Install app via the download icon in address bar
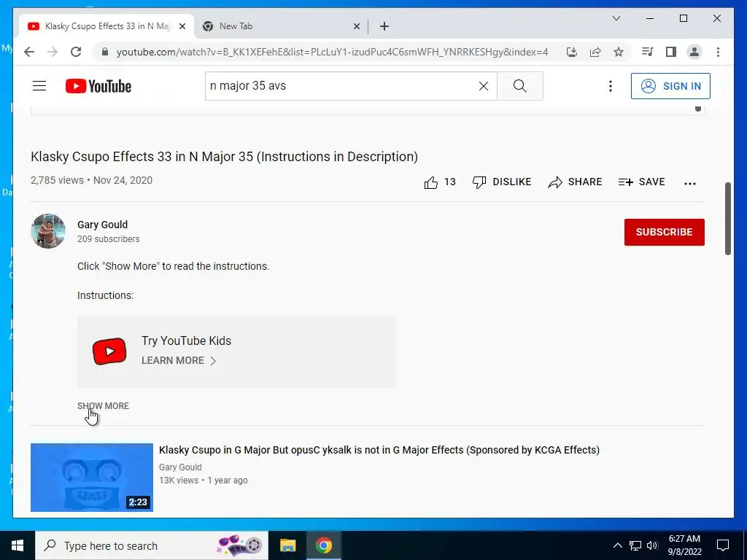747x560 pixels. coord(572,52)
